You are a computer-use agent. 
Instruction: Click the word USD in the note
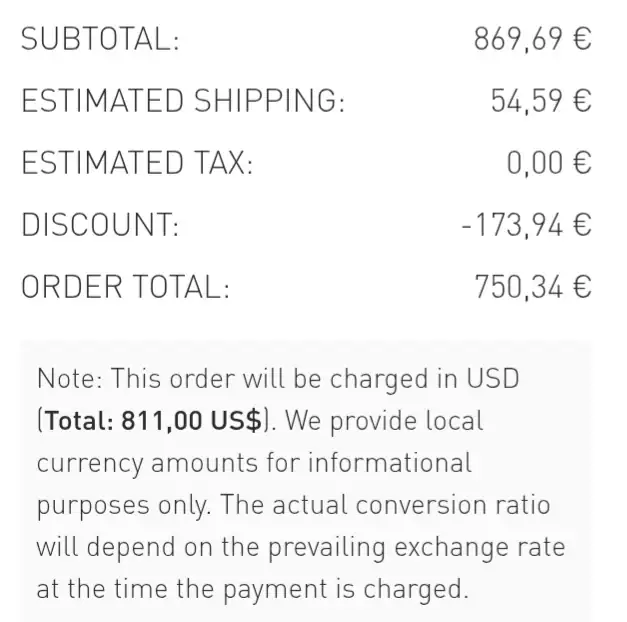(493, 378)
